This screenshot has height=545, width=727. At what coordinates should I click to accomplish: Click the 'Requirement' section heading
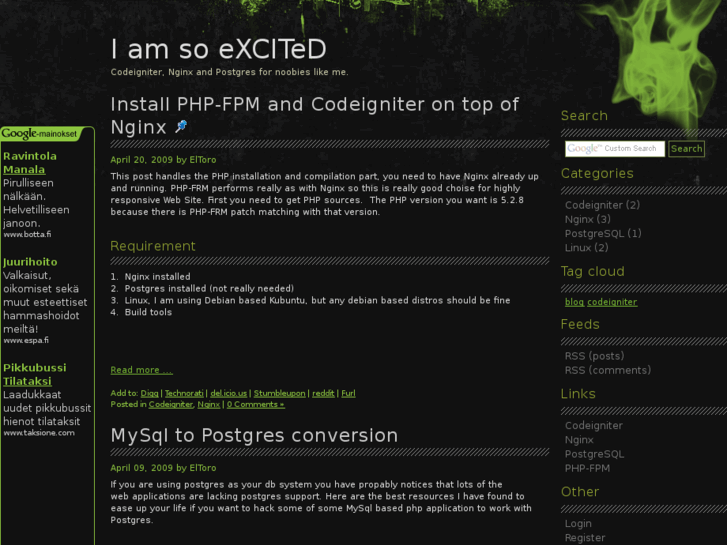(153, 246)
